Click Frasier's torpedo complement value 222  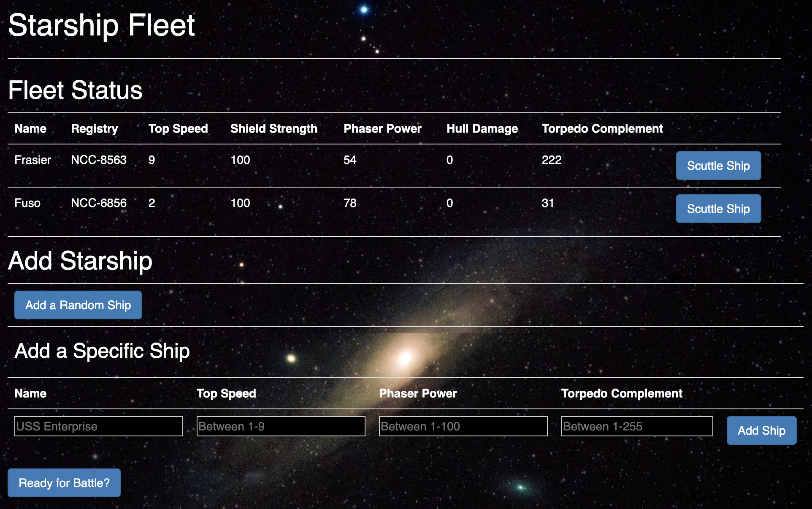click(x=552, y=160)
